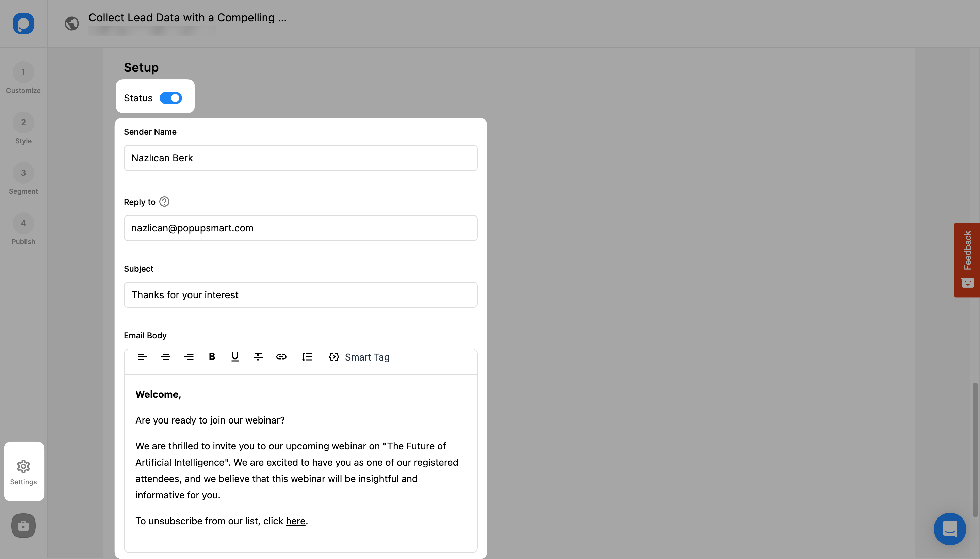Select the Feedback tab on right
Screen dimensions: 980x559
967,260
